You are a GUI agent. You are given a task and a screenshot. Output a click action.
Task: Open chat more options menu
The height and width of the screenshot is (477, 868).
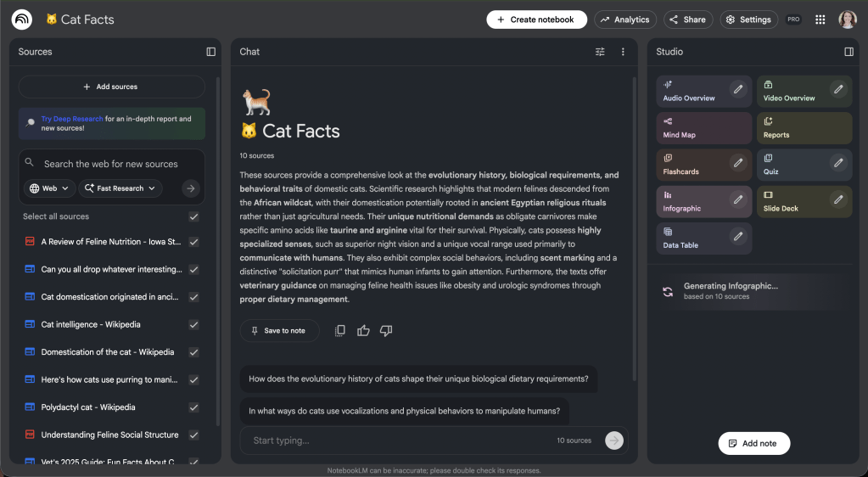tap(623, 52)
